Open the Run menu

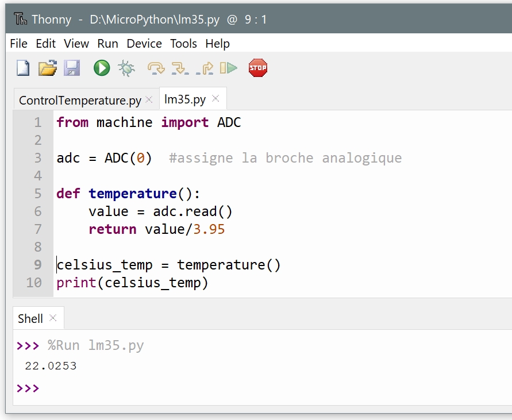click(x=108, y=44)
